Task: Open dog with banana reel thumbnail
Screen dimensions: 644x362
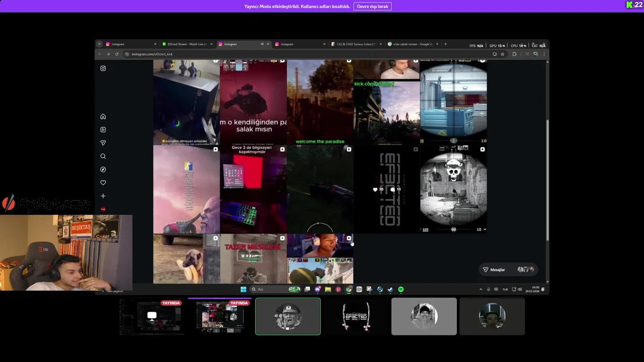Action: (x=186, y=259)
